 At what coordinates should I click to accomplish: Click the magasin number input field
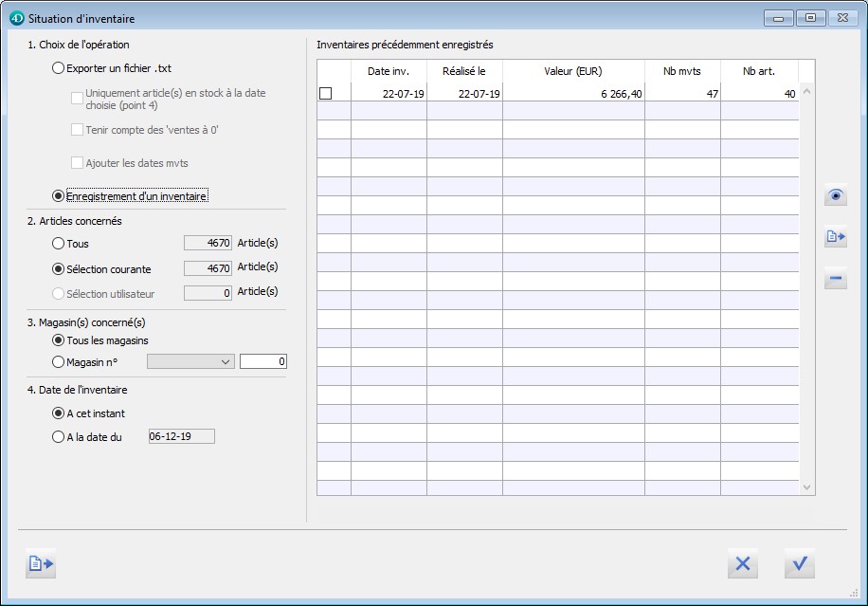[x=262, y=361]
